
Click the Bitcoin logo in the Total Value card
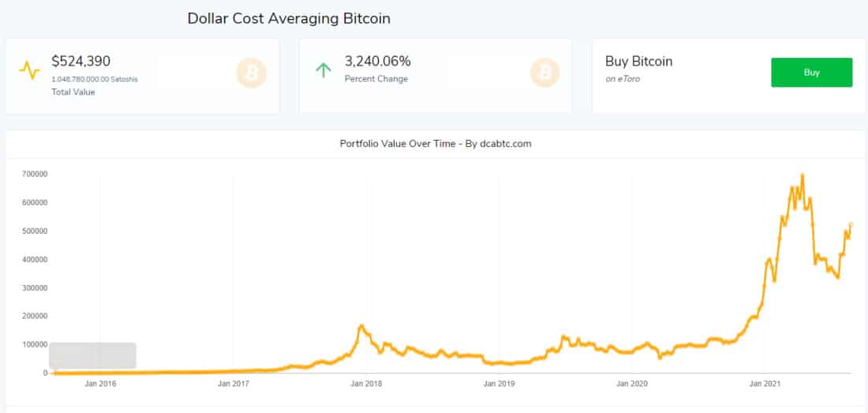pos(251,73)
